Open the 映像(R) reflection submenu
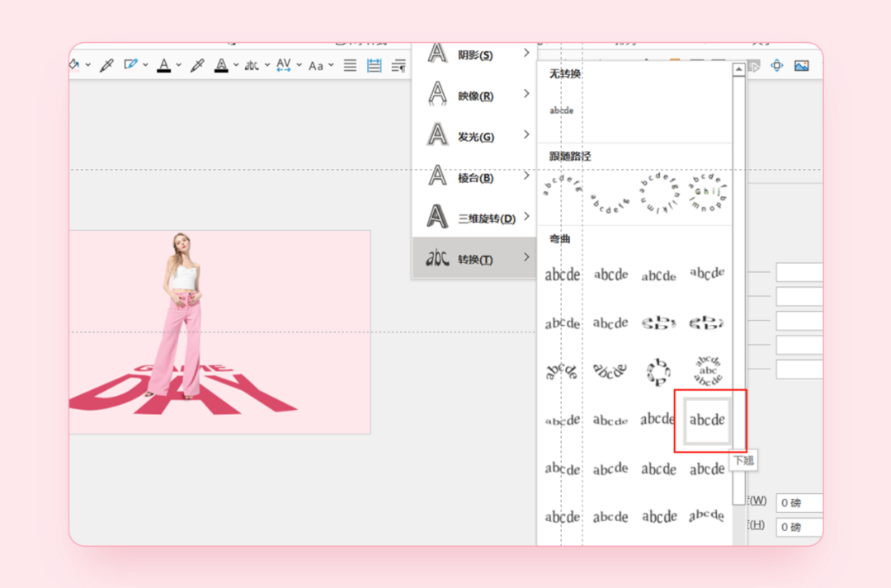This screenshot has height=588, width=891. click(474, 96)
